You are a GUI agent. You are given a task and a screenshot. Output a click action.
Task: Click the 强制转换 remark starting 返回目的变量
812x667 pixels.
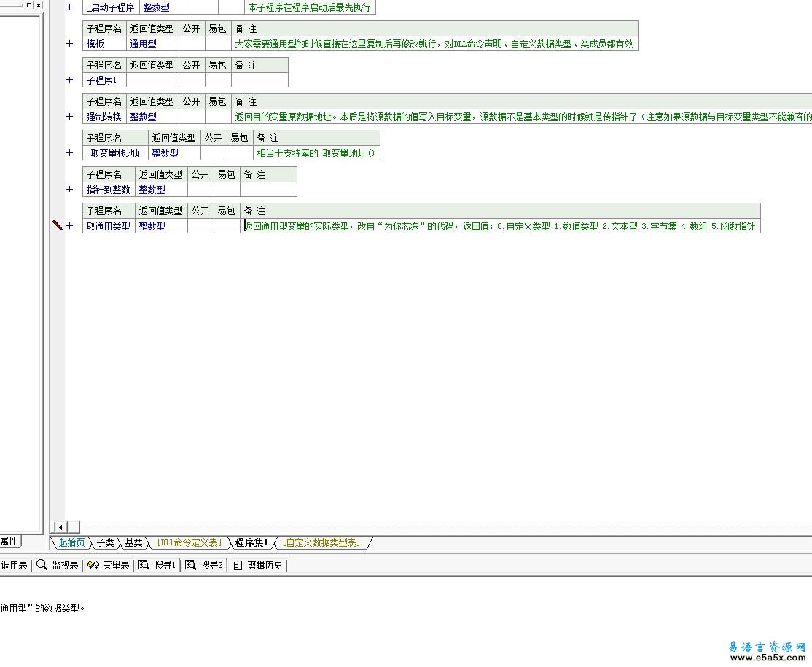click(x=521, y=117)
